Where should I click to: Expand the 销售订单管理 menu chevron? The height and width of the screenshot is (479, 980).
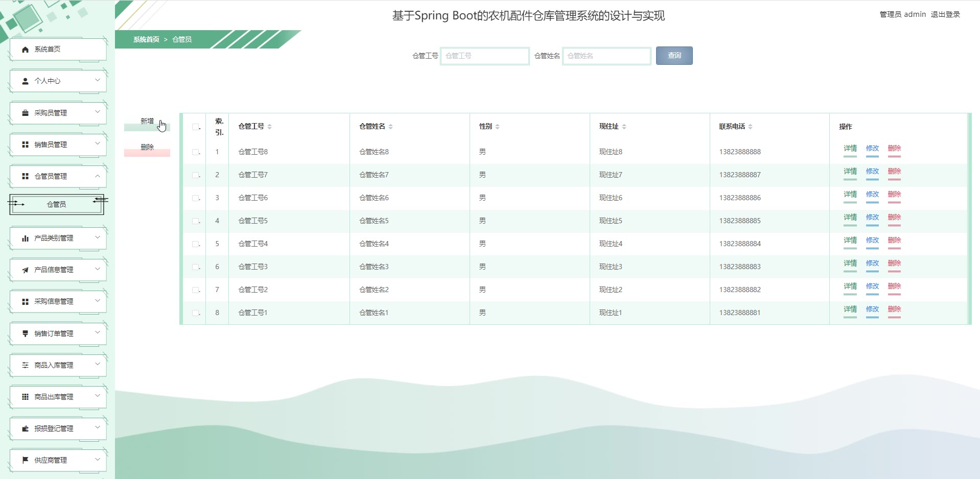click(x=98, y=332)
